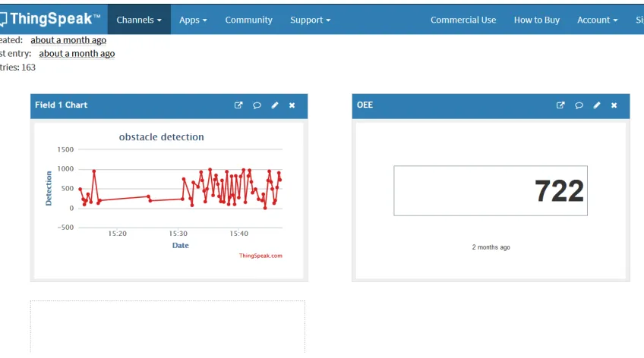Click the 1500 y-axis value
The image size is (644, 358).
coord(65,149)
